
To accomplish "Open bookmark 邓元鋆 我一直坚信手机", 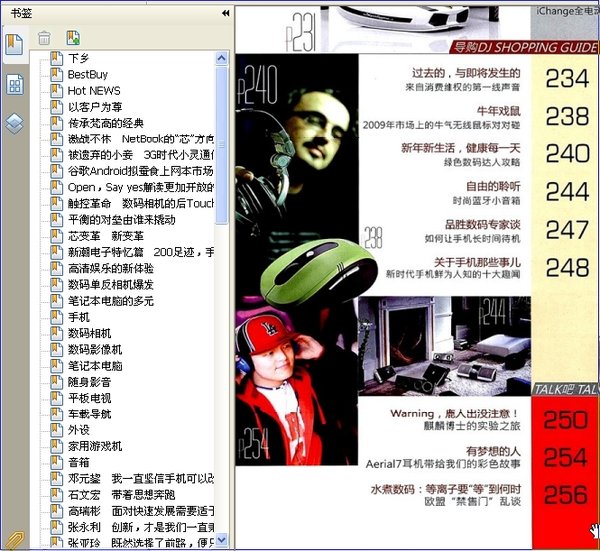I will click(x=141, y=478).
